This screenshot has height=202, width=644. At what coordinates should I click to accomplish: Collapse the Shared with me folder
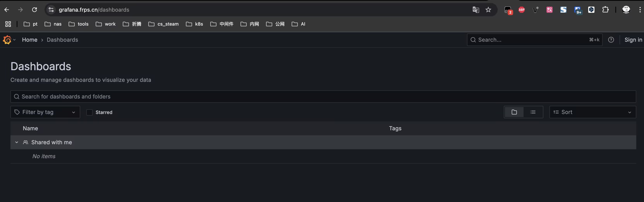pyautogui.click(x=17, y=142)
